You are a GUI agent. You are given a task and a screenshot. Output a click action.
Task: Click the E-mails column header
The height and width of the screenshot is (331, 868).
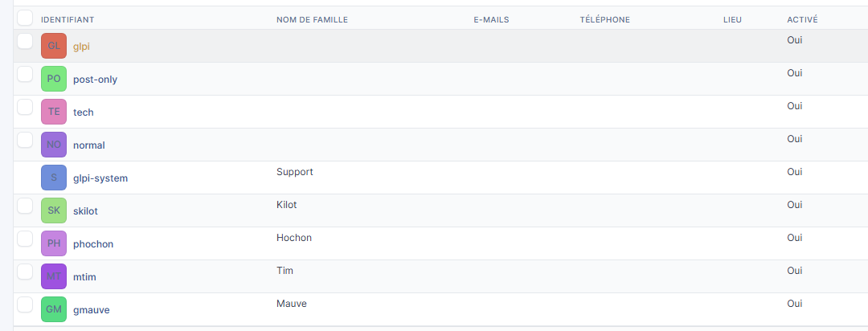[491, 19]
